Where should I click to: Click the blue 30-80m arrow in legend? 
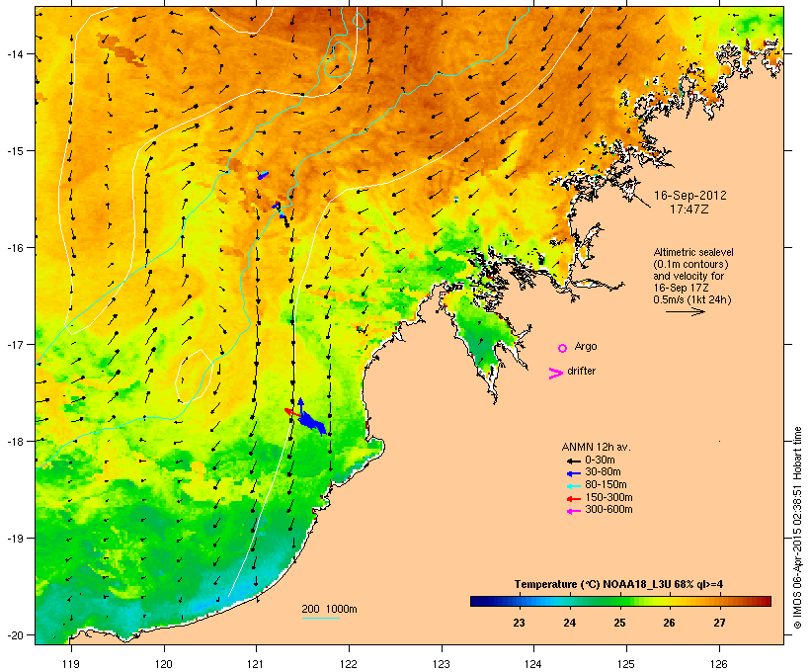pos(573,473)
